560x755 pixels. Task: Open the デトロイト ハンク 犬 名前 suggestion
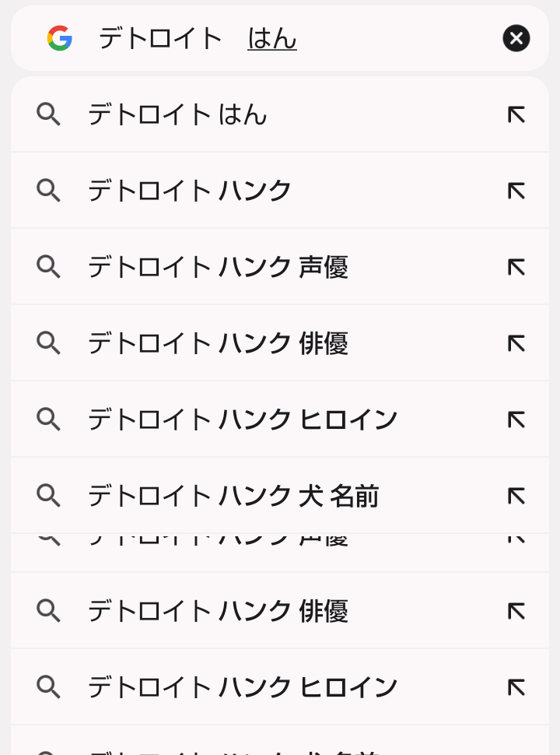[x=233, y=496]
